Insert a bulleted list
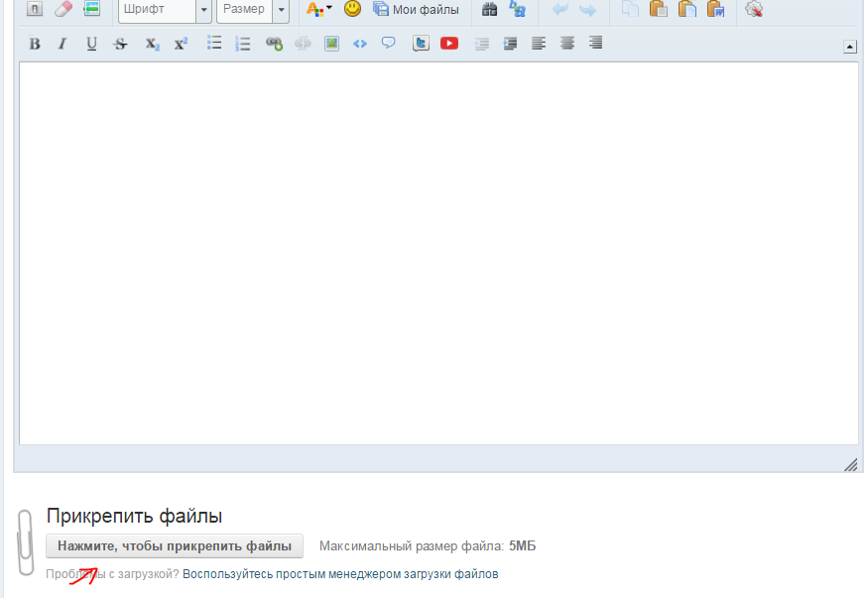This screenshot has width=868, height=598. [214, 44]
